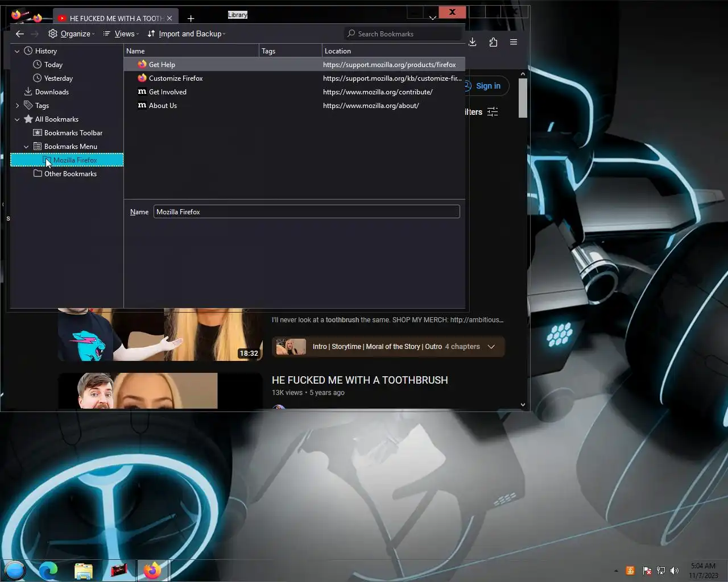Select Yesterday under History
This screenshot has width=728, height=582.
pos(59,78)
